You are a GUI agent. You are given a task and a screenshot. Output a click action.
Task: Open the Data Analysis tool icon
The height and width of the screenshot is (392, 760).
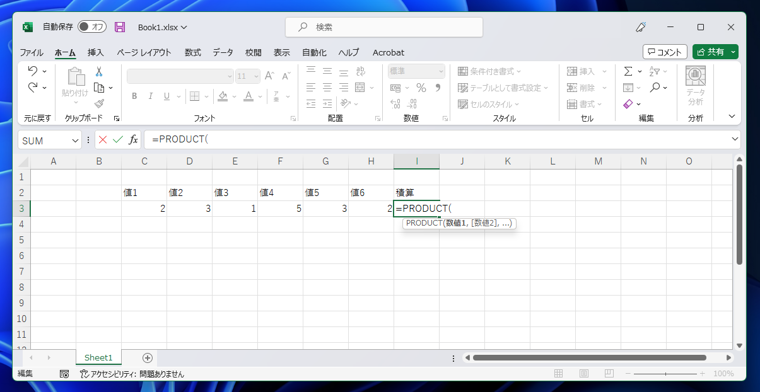(x=695, y=86)
